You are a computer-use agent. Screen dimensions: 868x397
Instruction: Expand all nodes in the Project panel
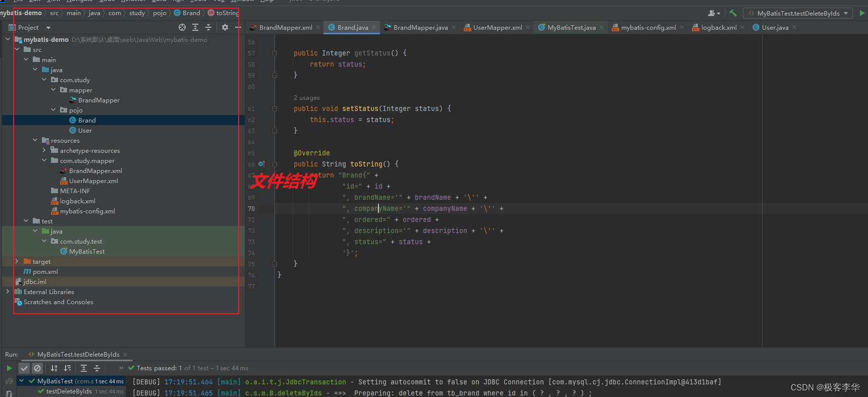click(195, 27)
